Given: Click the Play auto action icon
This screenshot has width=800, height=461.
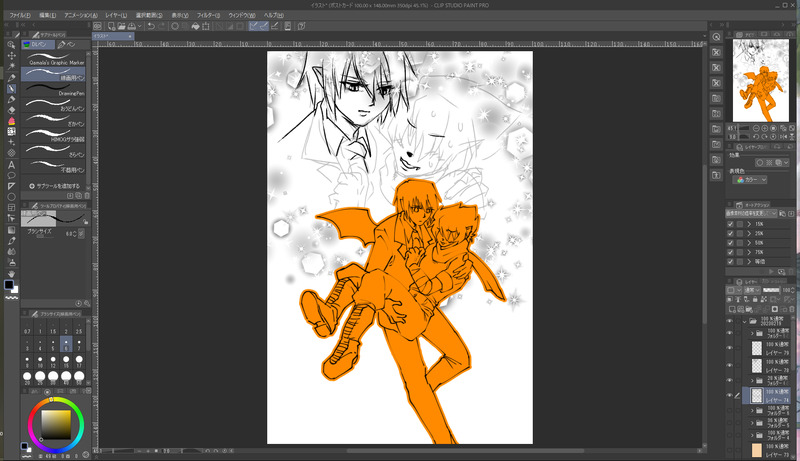Looking at the screenshot, I should point(771,272).
